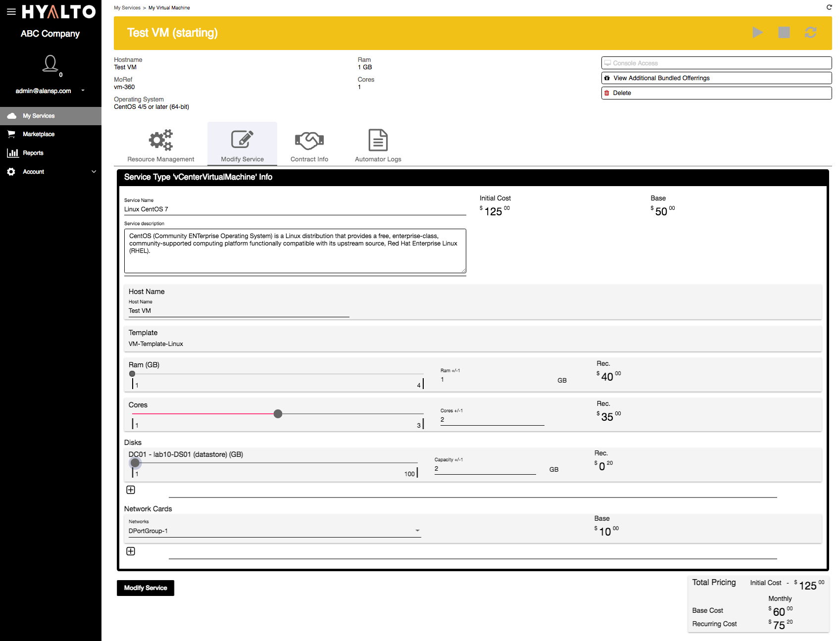Viewport: 840px width, 641px height.
Task: Click the Ram (GB) slider handle
Action: (x=132, y=374)
